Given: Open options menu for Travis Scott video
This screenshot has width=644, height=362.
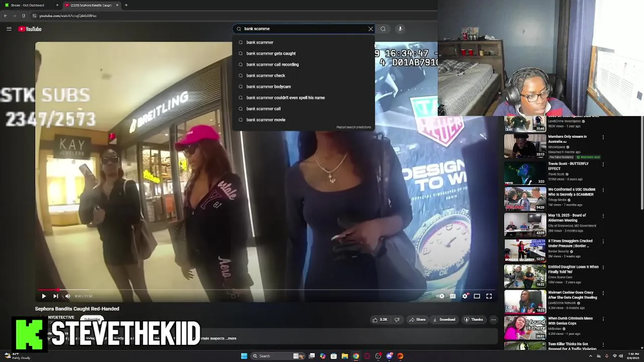Looking at the screenshot, I should click(603, 164).
